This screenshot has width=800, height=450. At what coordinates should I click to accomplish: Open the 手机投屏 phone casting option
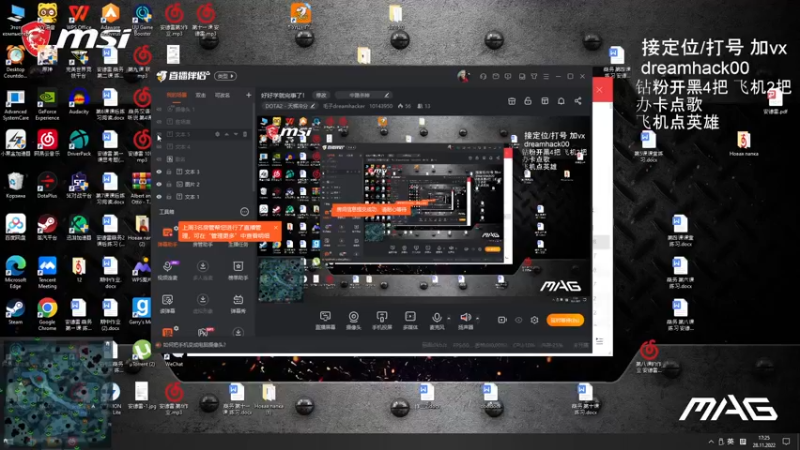tap(382, 320)
